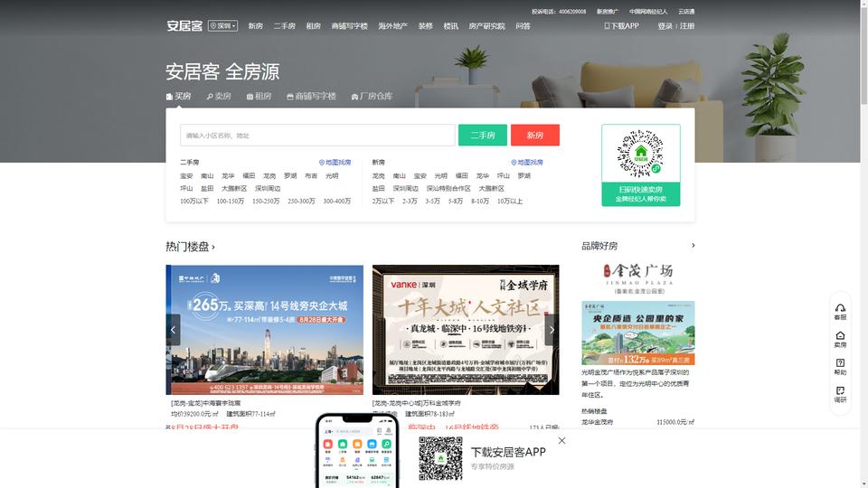Choose 宝安 district under 二手房
Screen dimensions: 868x488
tap(186, 176)
